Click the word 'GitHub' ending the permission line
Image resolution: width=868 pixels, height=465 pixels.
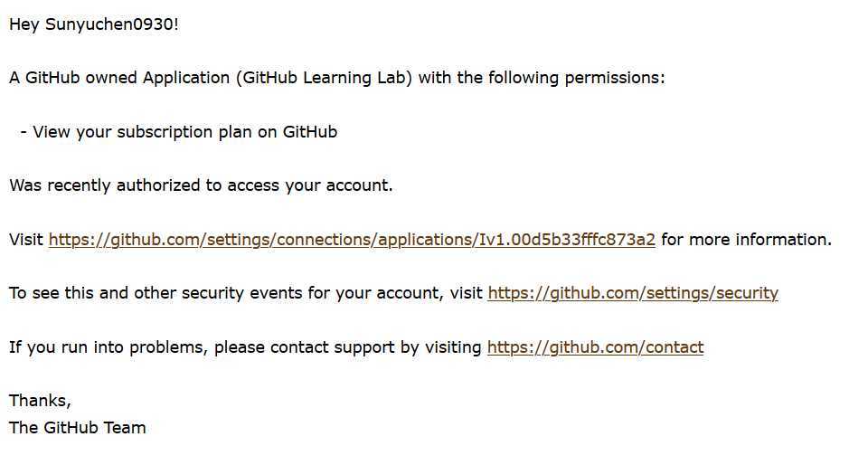coord(310,132)
